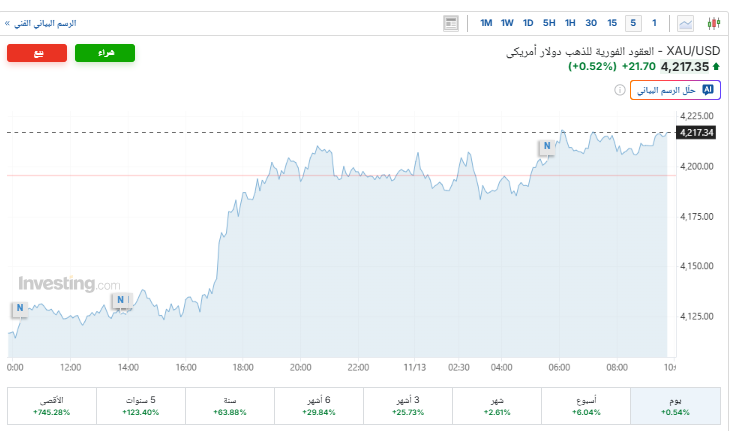Choose the 1W chart interval
The height and width of the screenshot is (431, 734).
click(507, 23)
